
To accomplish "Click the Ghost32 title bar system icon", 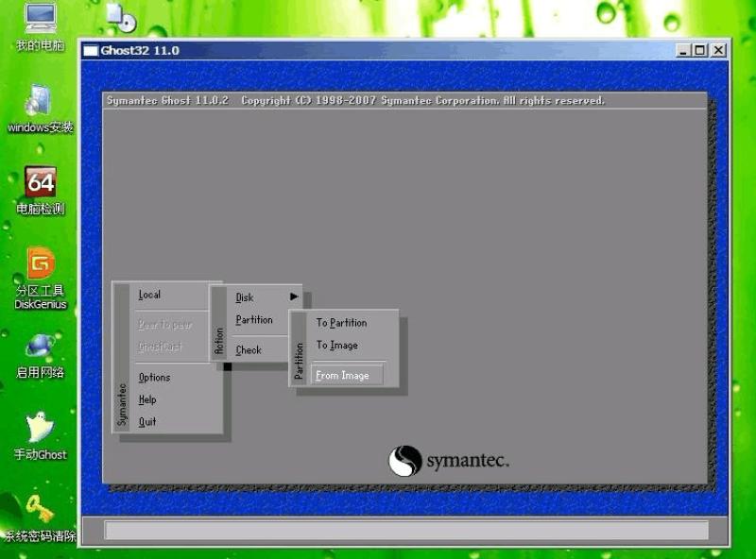I will click(91, 50).
